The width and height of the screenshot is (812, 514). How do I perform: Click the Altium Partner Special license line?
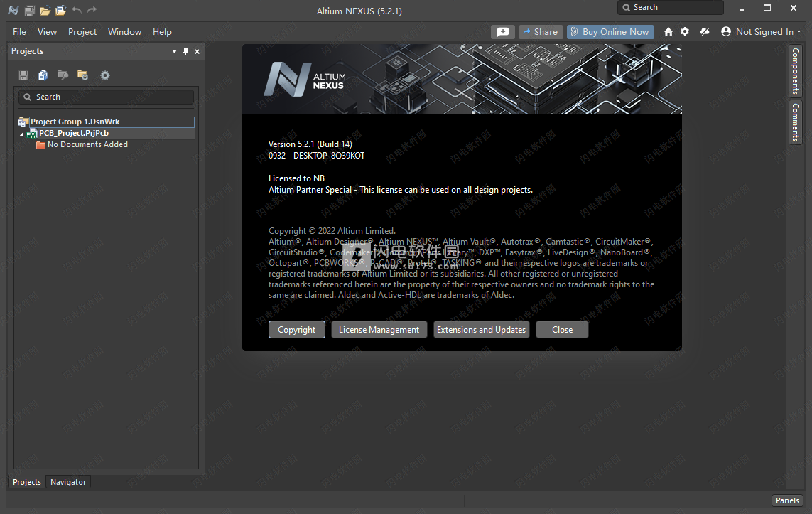pos(400,190)
